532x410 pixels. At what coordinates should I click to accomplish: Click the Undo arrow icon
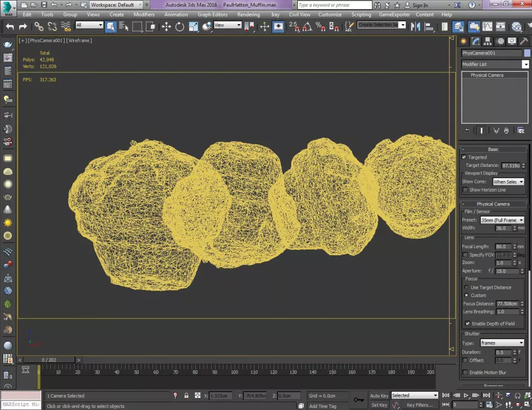coord(10,26)
